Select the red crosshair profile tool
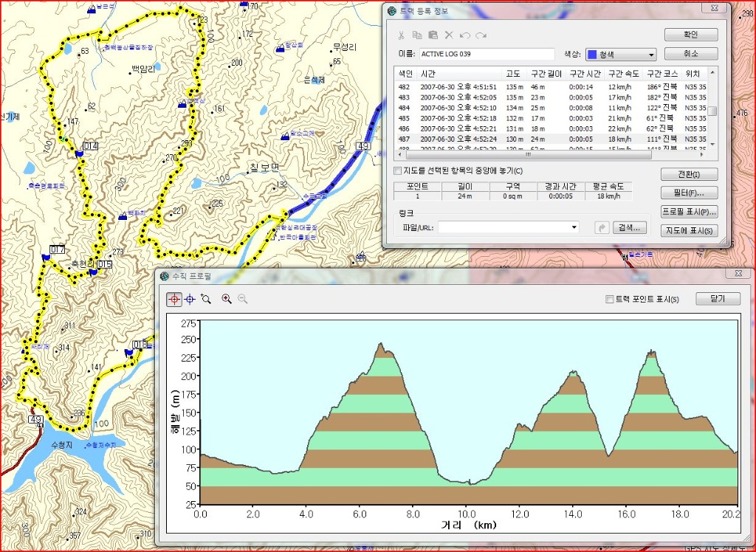756x552 pixels. pyautogui.click(x=174, y=300)
